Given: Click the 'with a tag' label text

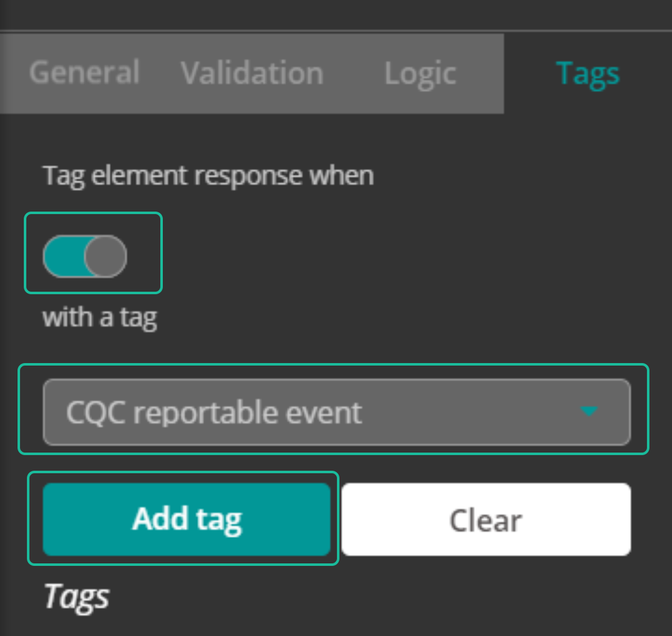Looking at the screenshot, I should [100, 317].
